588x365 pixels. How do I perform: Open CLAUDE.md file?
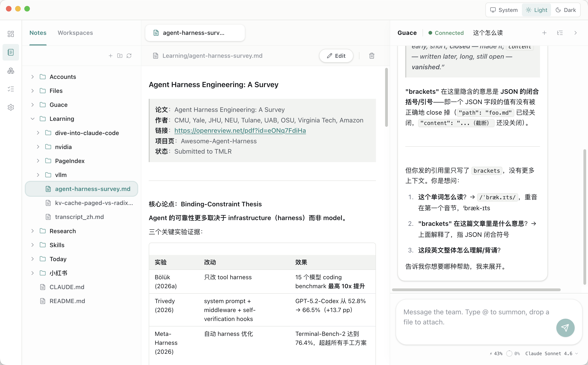(81, 287)
